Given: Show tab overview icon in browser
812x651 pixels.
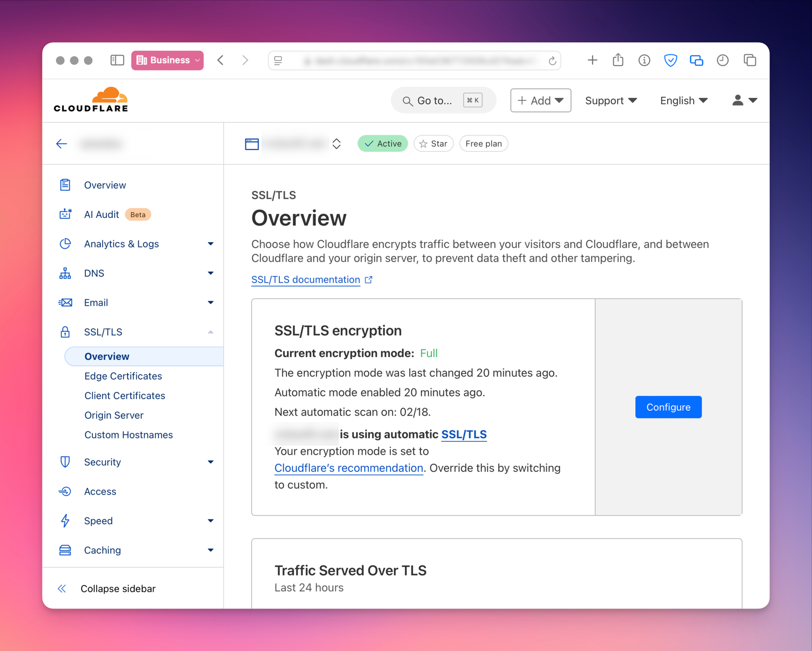Looking at the screenshot, I should point(749,60).
